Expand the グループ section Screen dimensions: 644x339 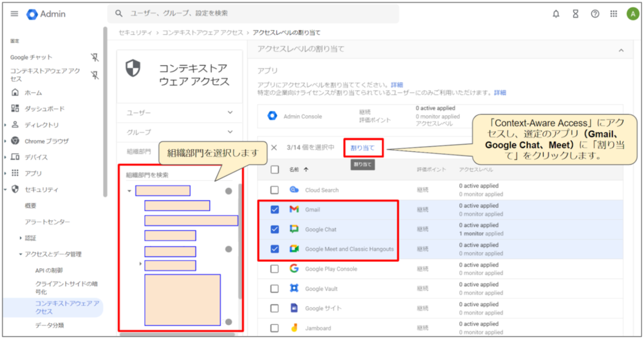point(231,132)
